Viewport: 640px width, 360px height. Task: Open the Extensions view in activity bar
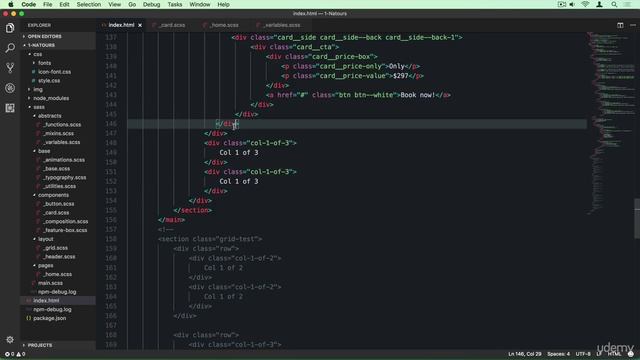coord(10,108)
